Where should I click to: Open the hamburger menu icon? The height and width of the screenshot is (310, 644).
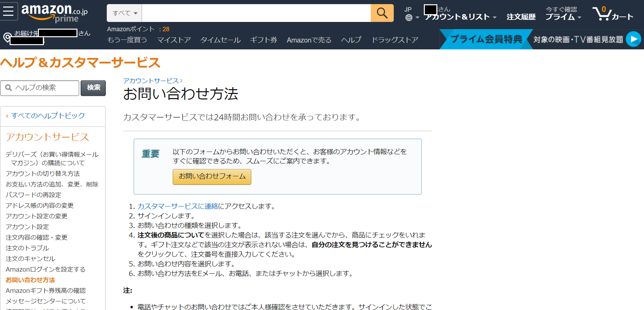(x=8, y=11)
